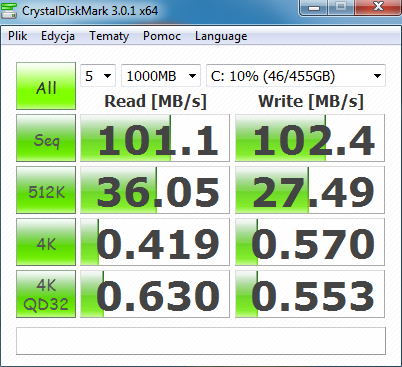Click the 4K write result 0.570
The width and height of the screenshot is (402, 367).
tap(310, 242)
